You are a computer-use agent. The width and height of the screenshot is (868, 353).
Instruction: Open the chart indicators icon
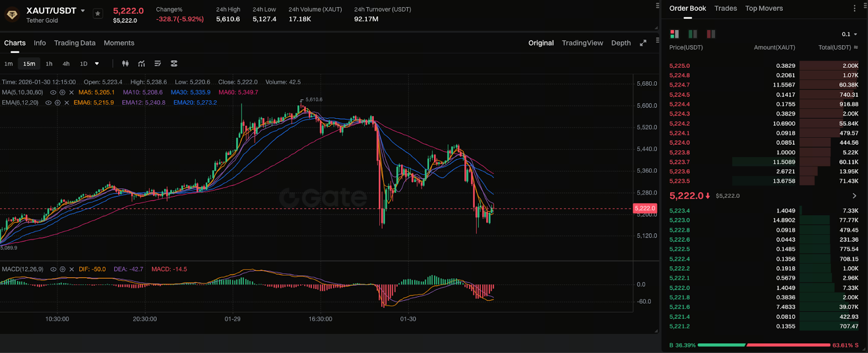(142, 63)
